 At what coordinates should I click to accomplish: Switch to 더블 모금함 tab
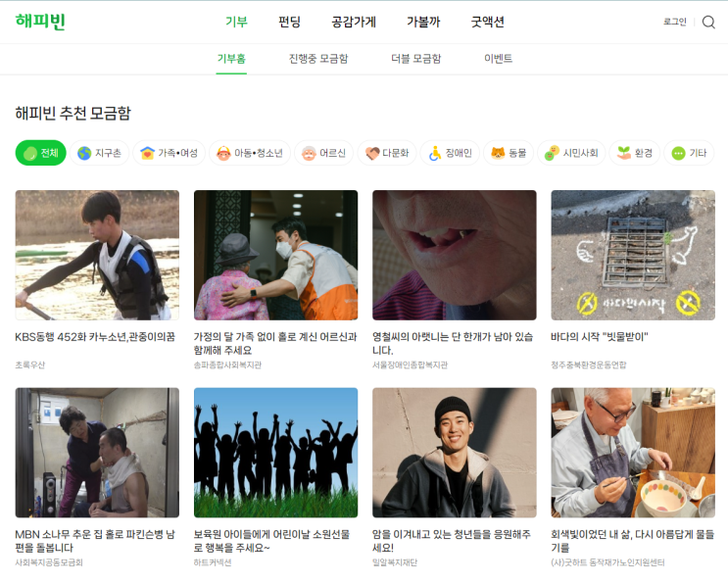(416, 59)
